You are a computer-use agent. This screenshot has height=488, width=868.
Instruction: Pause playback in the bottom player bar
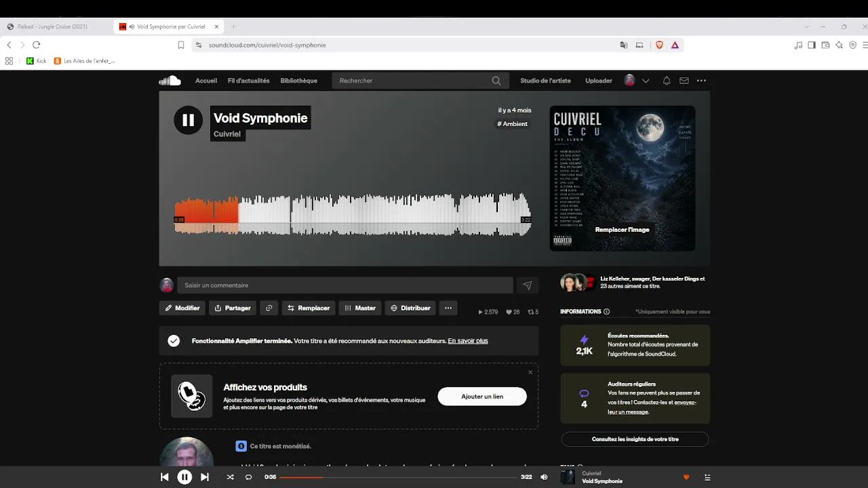tap(184, 477)
